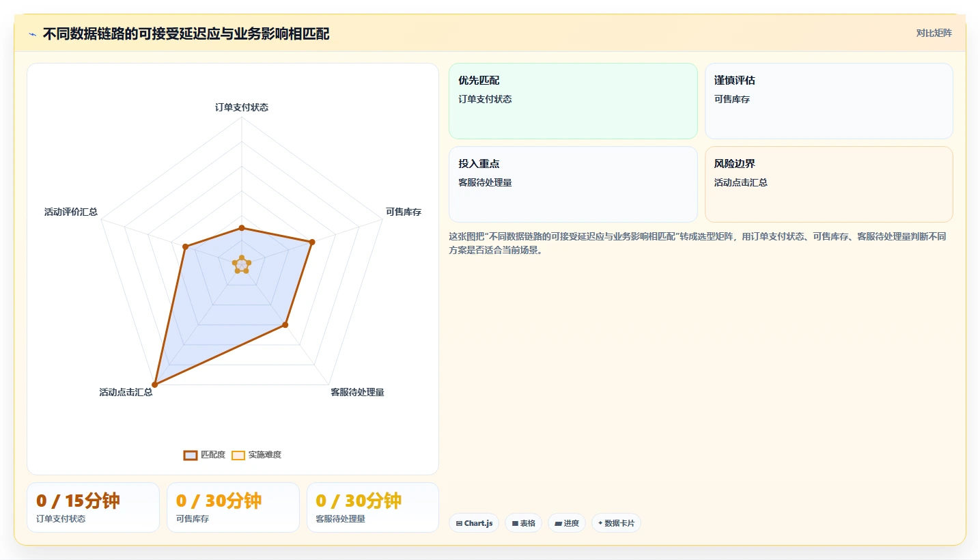Screen dimensions: 980x560
Task: Click the 可售库存 "0 / 30分钟" stat card
Action: pyautogui.click(x=233, y=507)
